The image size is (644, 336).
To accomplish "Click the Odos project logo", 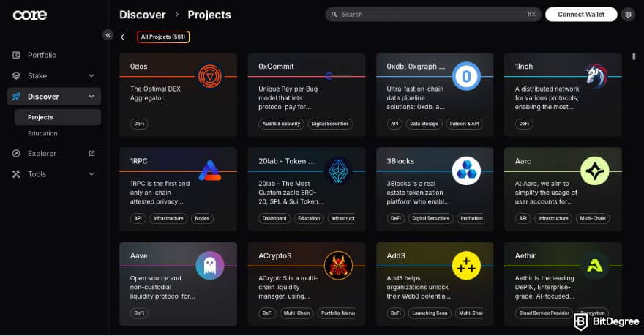I will pyautogui.click(x=210, y=76).
